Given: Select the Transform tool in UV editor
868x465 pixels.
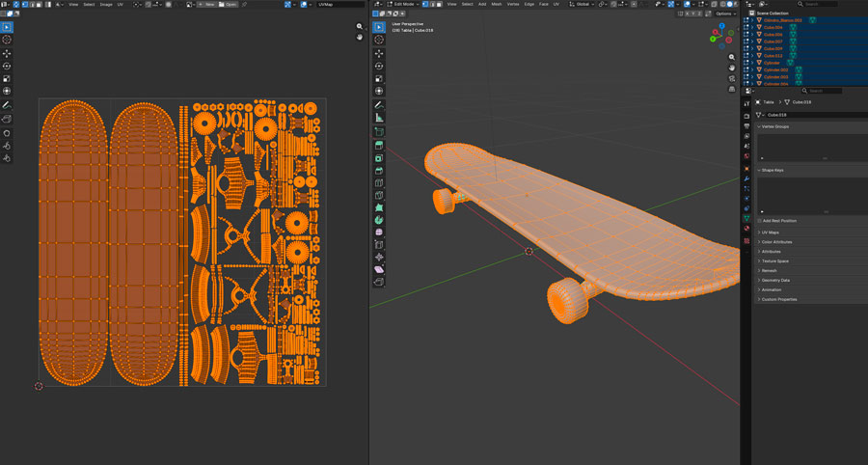Looking at the screenshot, I should tap(7, 91).
